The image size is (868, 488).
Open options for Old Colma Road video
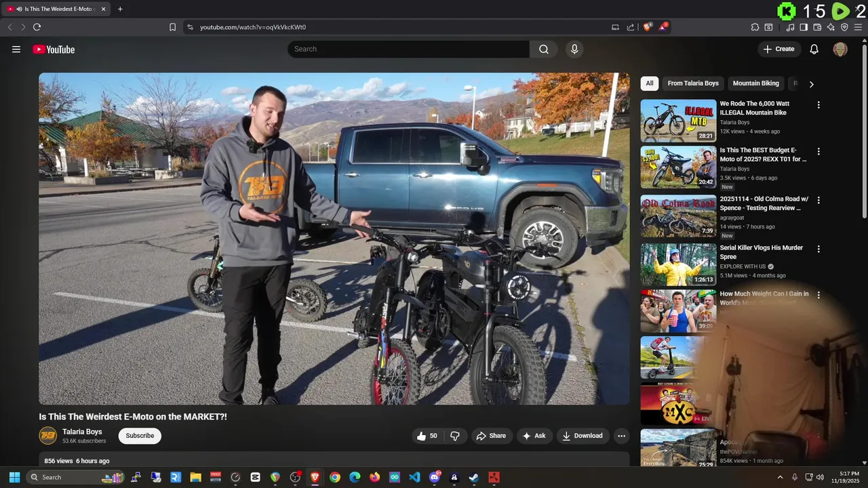(818, 201)
